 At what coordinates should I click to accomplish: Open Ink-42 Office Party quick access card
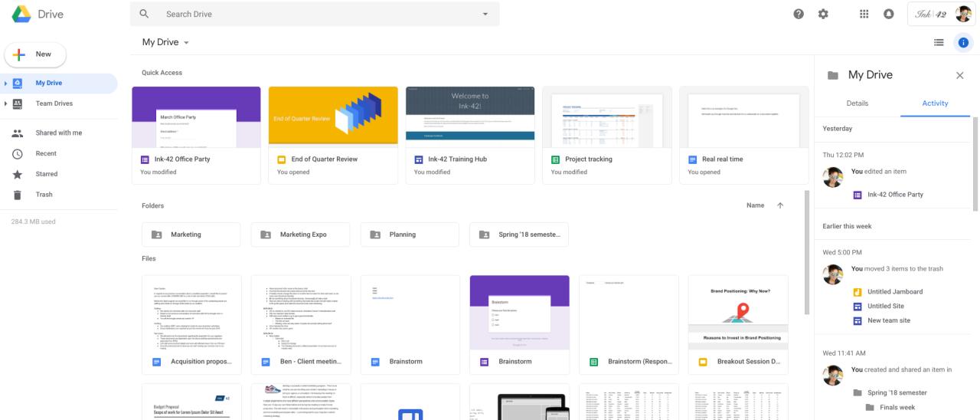point(196,135)
